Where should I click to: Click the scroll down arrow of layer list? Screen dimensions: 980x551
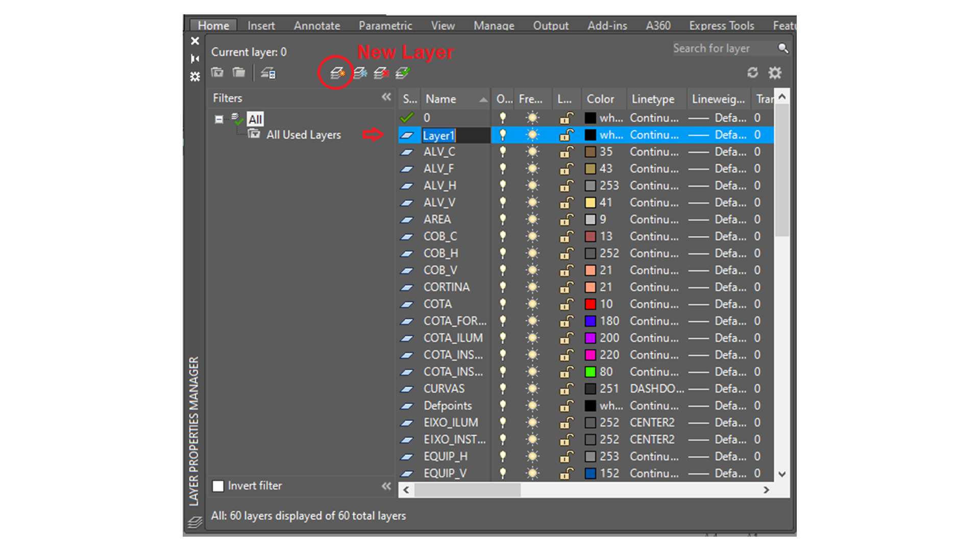click(782, 474)
